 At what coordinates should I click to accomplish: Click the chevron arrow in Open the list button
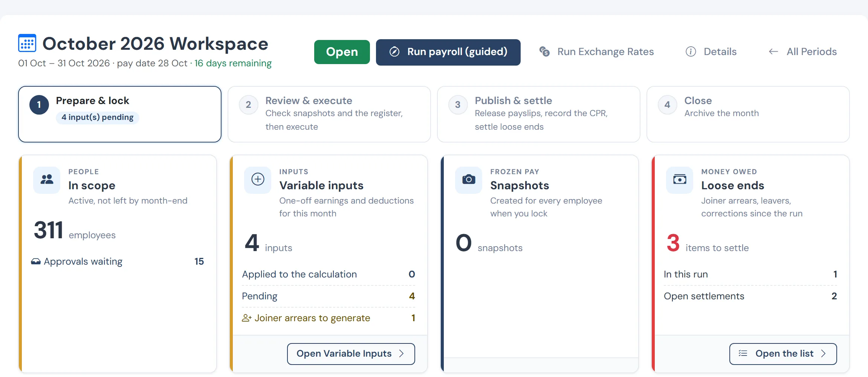tap(824, 354)
